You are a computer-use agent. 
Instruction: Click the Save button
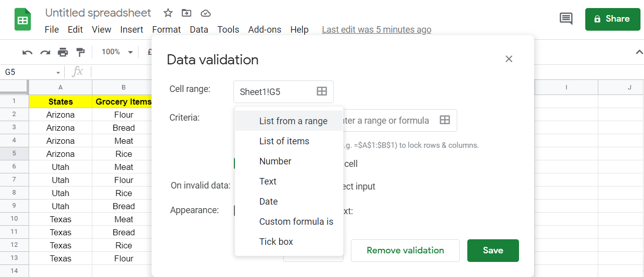493,250
